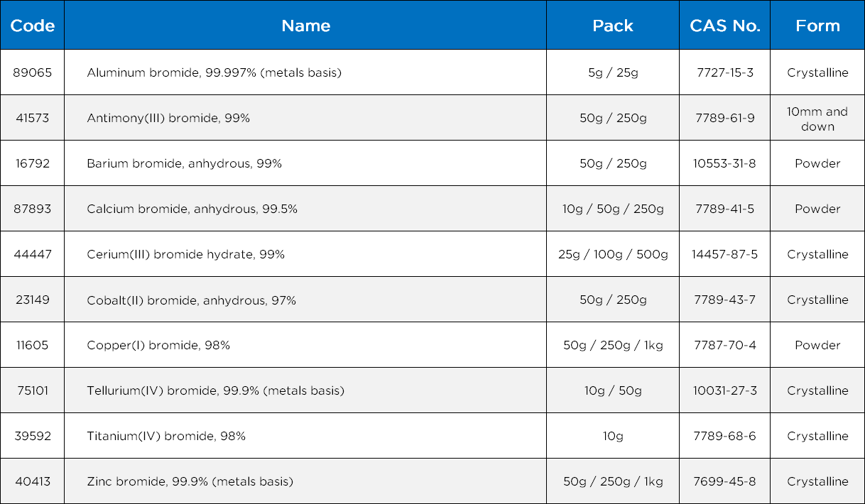Select the Pack column header
865x504 pixels.
tap(612, 26)
